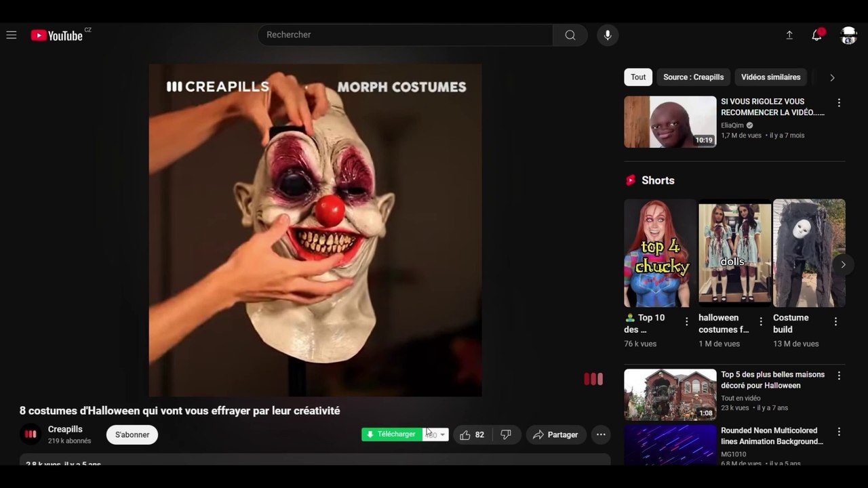Image resolution: width=868 pixels, height=488 pixels.
Task: Start voice search with the microphone
Action: click(x=608, y=35)
